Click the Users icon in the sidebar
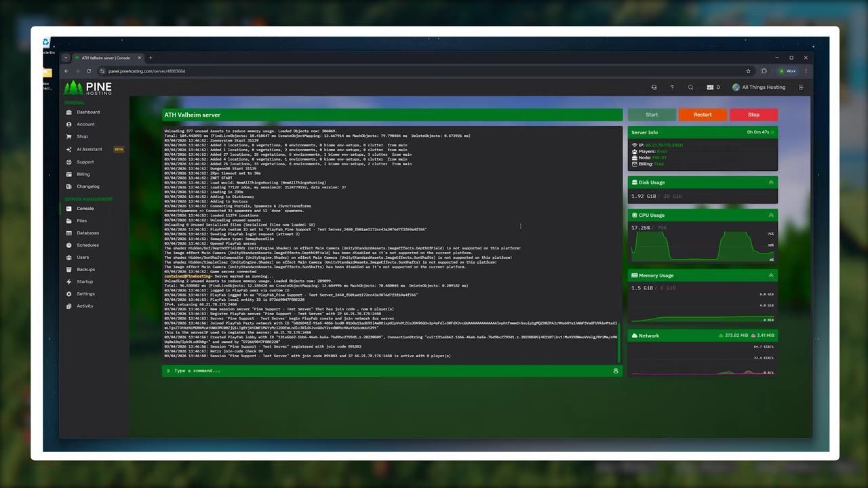This screenshot has height=488, width=868. pos(69,258)
